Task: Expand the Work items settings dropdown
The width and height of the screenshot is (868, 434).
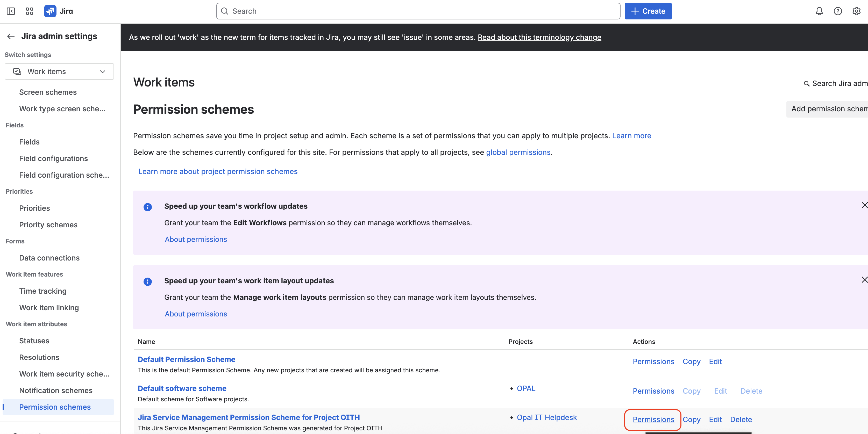Action: tap(59, 71)
